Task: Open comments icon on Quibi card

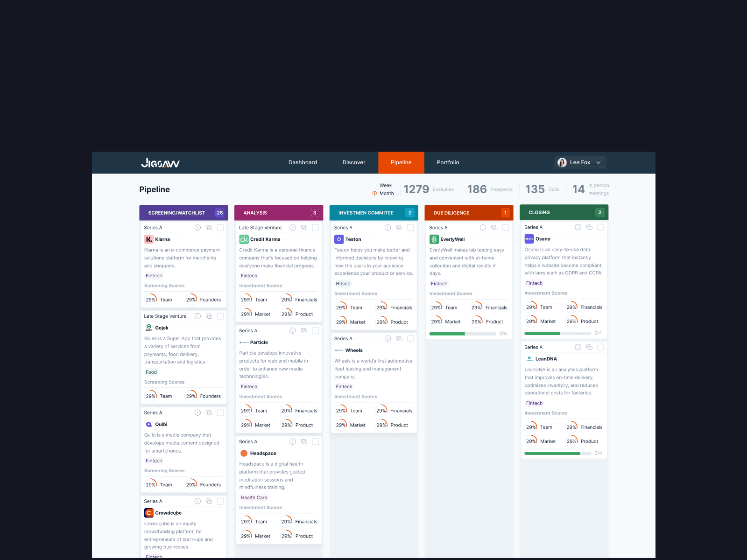Action: (x=209, y=413)
